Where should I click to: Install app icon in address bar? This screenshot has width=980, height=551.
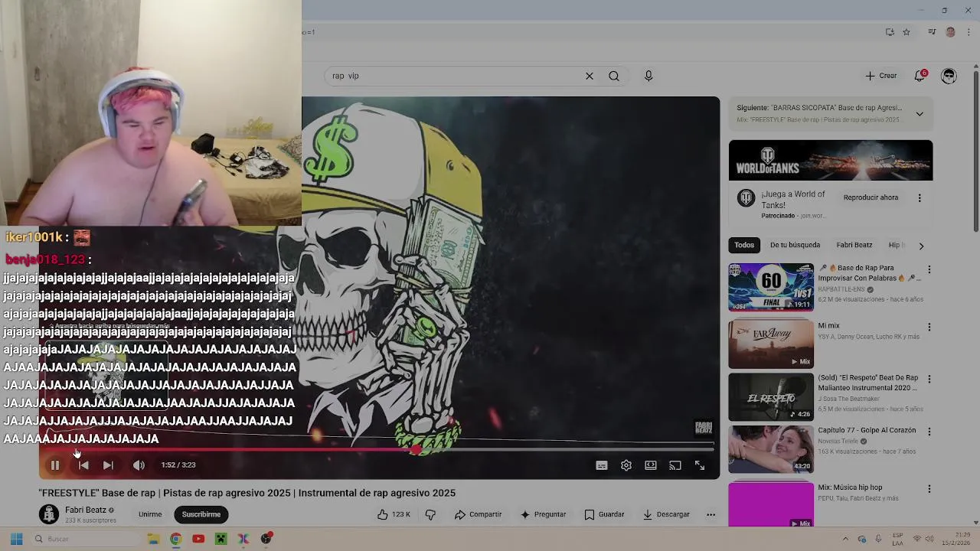coord(890,32)
